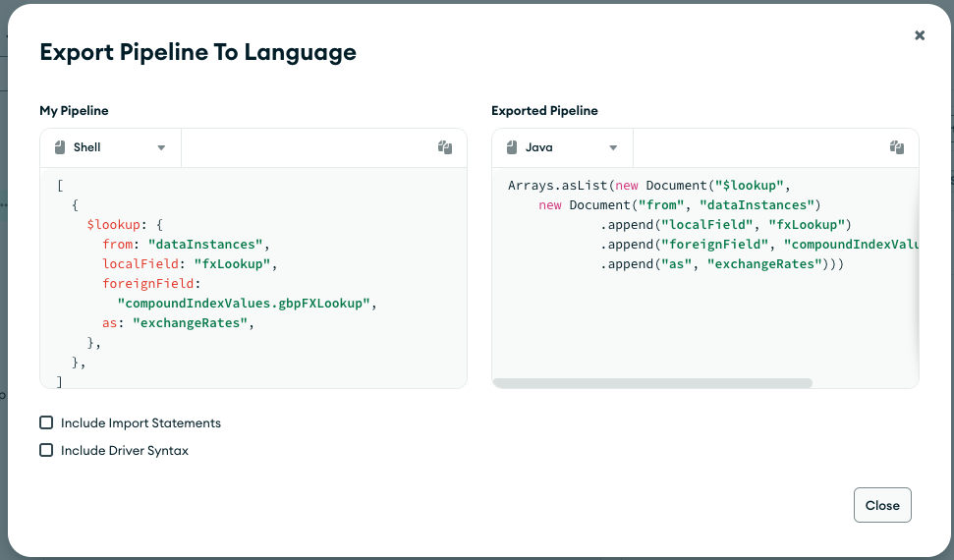Copy the My Pipeline shell code
The height and width of the screenshot is (560, 954).
click(445, 147)
